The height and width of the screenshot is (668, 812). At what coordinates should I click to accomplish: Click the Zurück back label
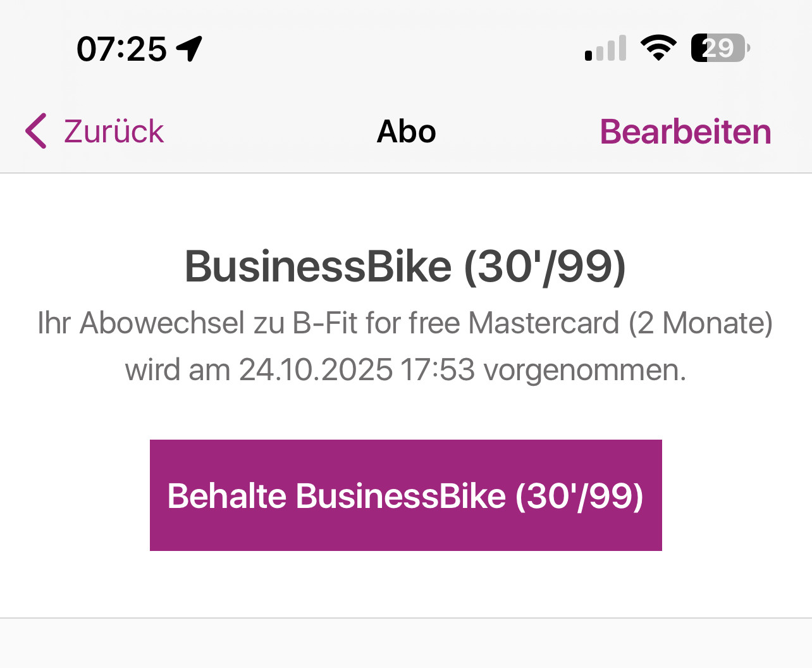tap(114, 132)
